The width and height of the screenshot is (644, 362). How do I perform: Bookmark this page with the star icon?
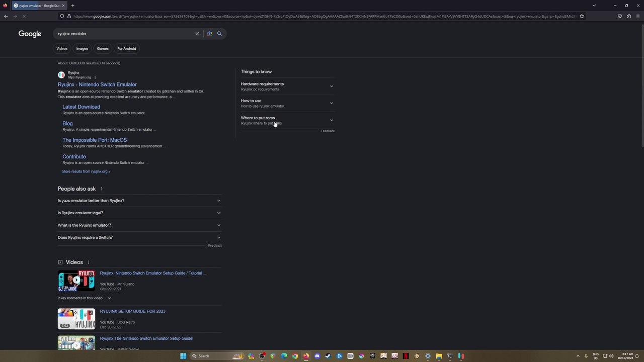coord(582,16)
